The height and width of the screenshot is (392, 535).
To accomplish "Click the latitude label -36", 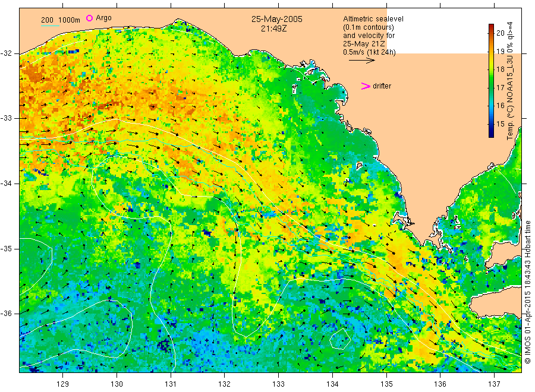I will pyautogui.click(x=6, y=313).
